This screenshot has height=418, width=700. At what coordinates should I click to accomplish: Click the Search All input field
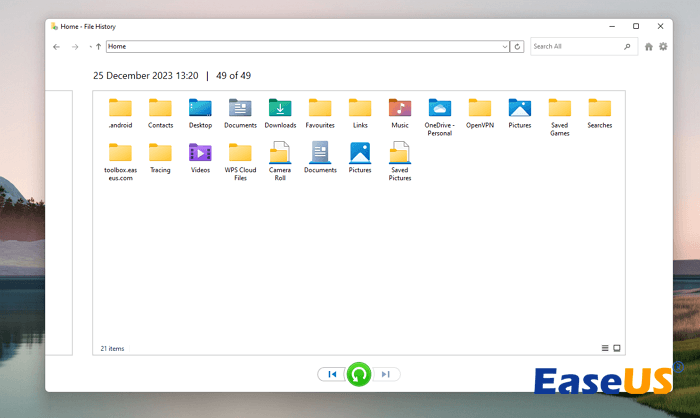point(575,46)
